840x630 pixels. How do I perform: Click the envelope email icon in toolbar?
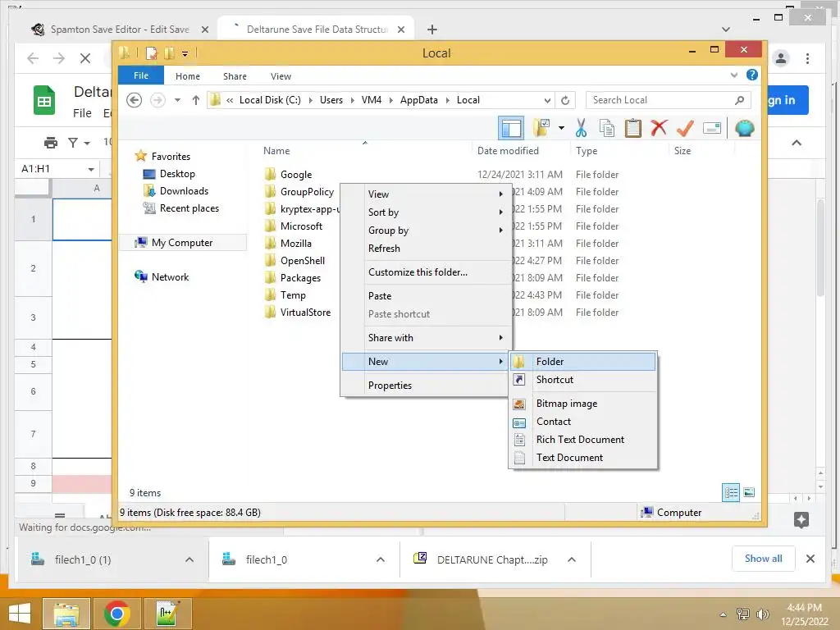(711, 128)
